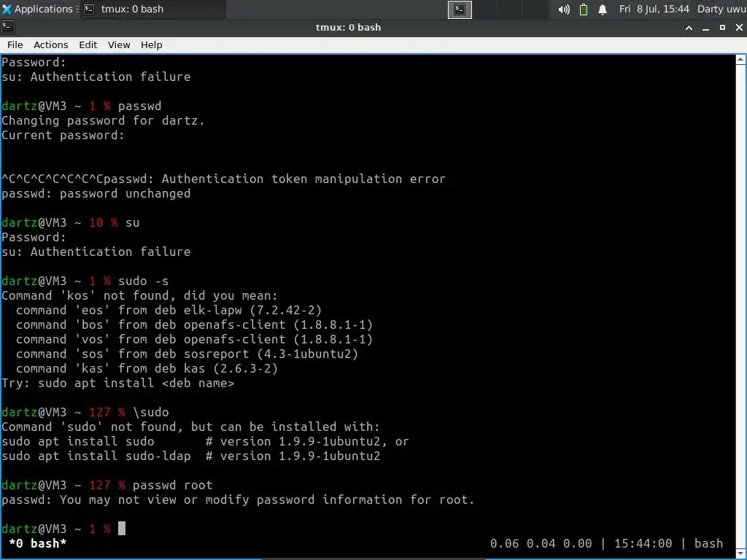Click the 'sudo -s' command text
Screen dimensions: 747x560
144,281
